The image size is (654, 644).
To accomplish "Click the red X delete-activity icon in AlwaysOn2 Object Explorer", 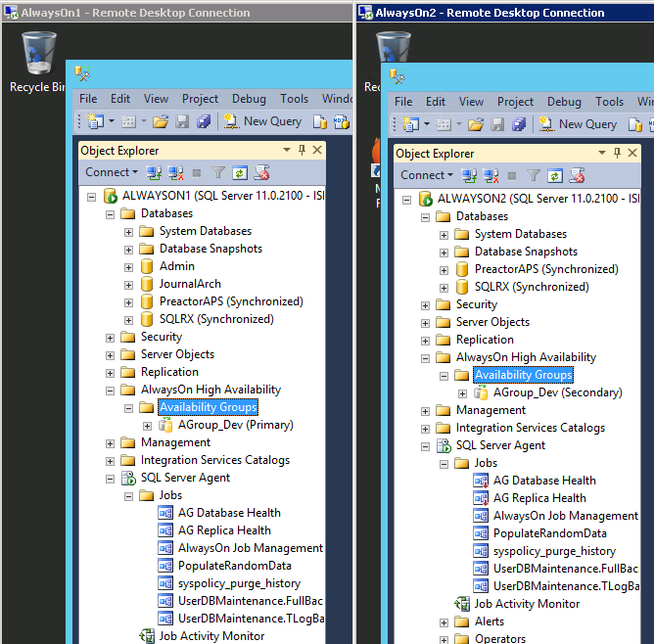I will [x=578, y=175].
